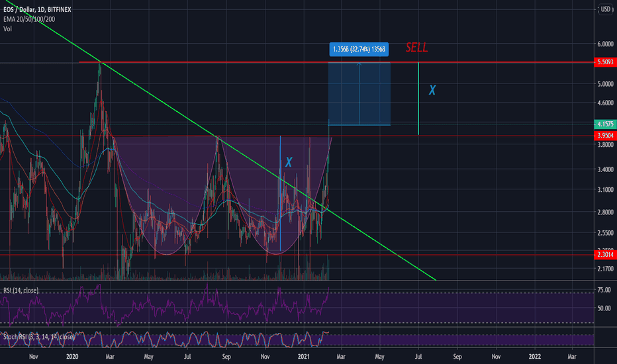Image resolution: width=617 pixels, height=364 pixels.
Task: Open the USD currency selector
Action: coord(606,9)
